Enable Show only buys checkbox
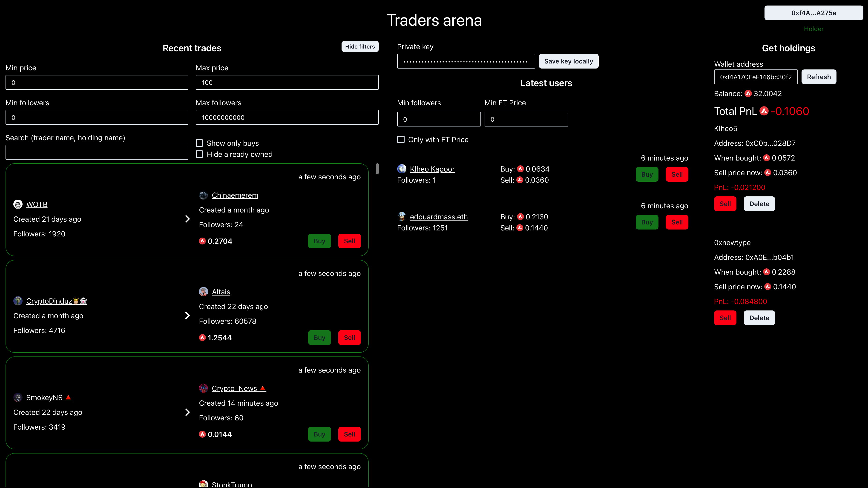This screenshot has width=868, height=488. coord(199,143)
